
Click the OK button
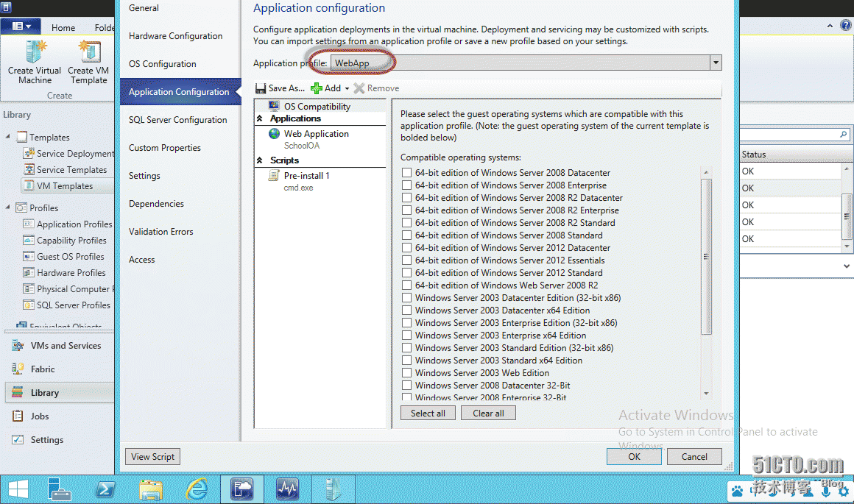click(x=634, y=457)
